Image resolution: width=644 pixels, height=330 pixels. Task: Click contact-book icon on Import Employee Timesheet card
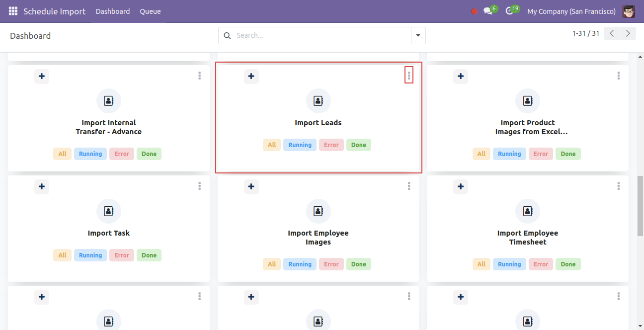528,211
